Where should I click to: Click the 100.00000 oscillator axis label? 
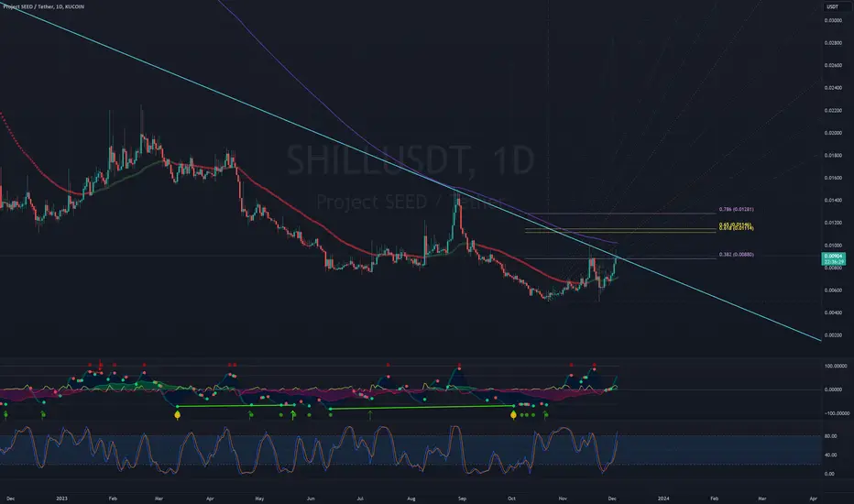pos(836,367)
